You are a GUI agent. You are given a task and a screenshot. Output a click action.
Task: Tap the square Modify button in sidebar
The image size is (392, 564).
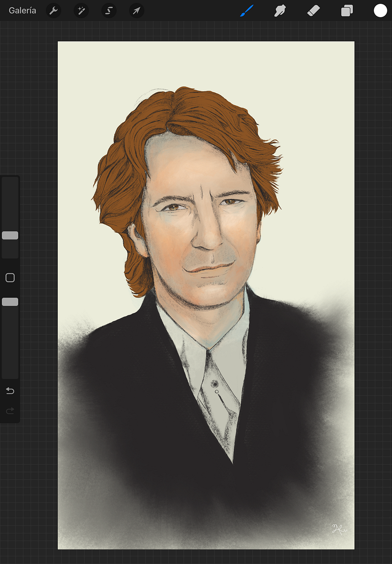10,278
